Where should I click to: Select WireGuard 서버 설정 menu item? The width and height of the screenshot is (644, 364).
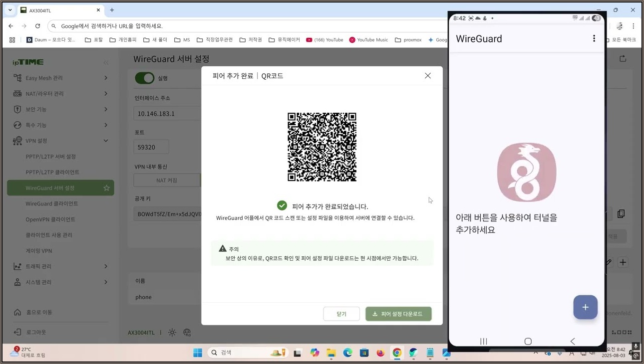pyautogui.click(x=60, y=188)
